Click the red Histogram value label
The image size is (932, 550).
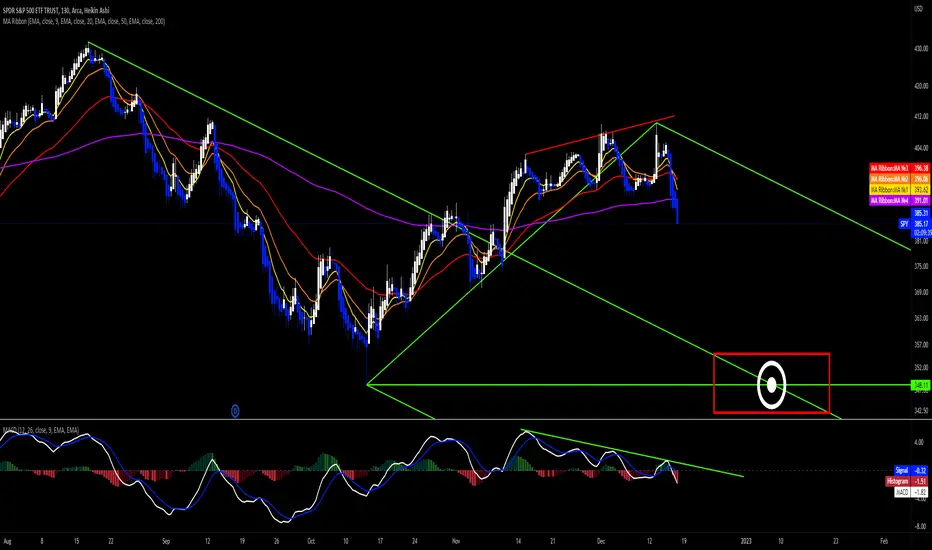[x=907, y=481]
